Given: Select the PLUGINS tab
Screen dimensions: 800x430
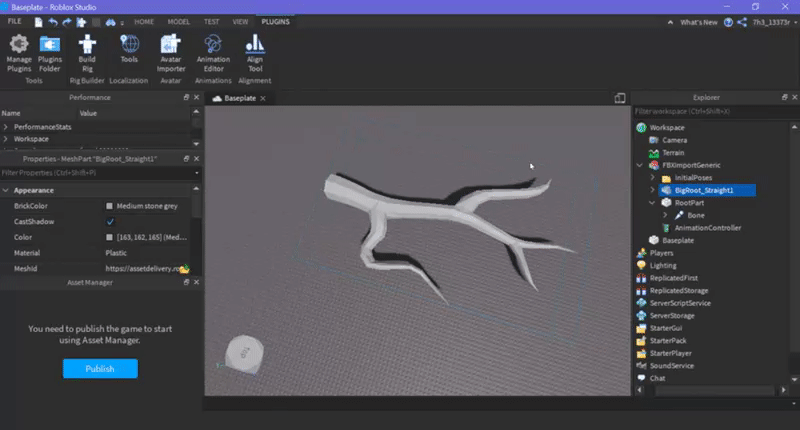Looking at the screenshot, I should 276,22.
